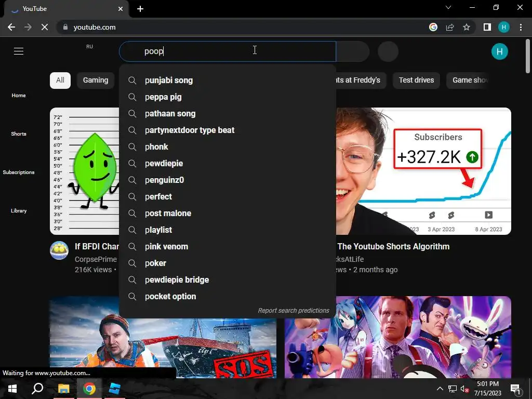
Task: Click the share page icon in the address bar
Action: [450, 27]
